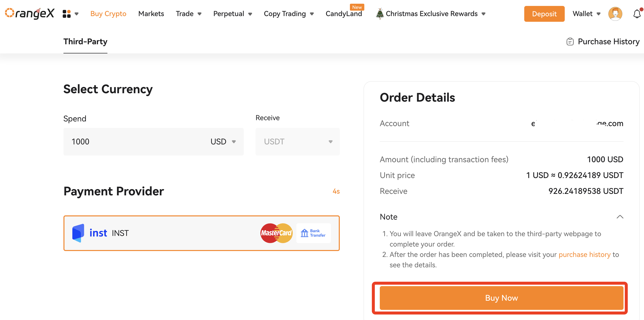This screenshot has width=644, height=320.
Task: Select the INST payment provider option
Action: (201, 233)
